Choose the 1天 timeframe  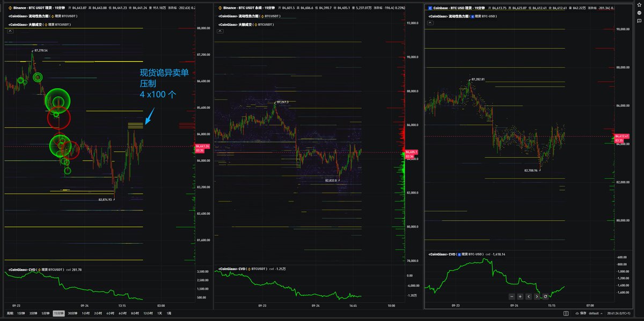click(160, 313)
